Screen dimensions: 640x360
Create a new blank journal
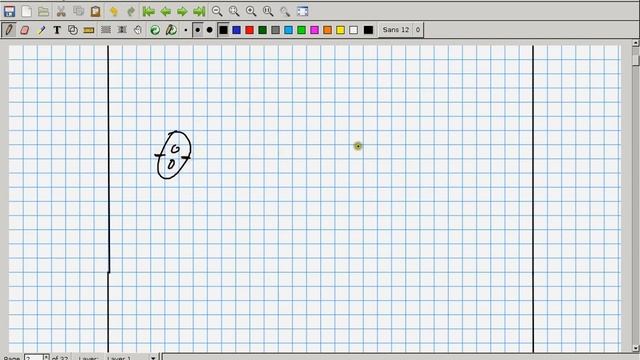click(27, 11)
